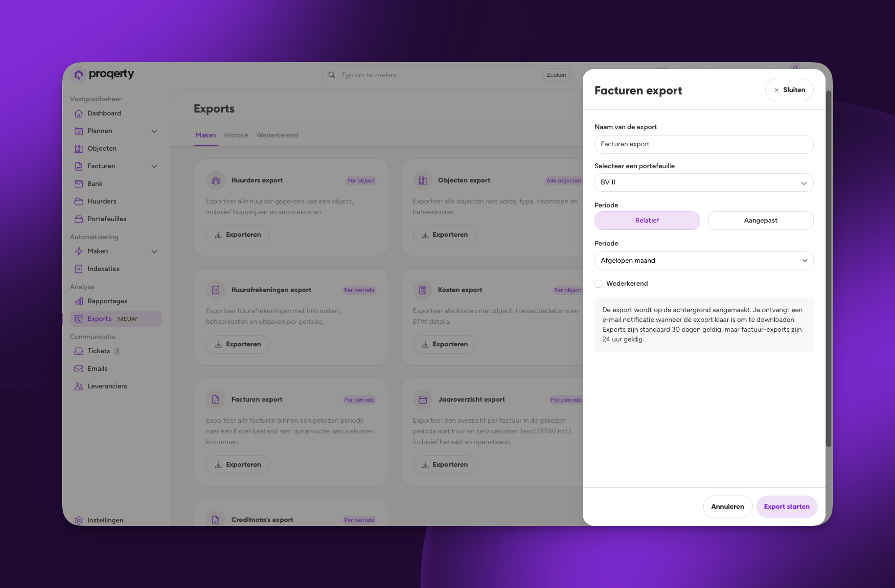Enable the Wederkerend checkbox
Screen dimensions: 895x588
click(598, 284)
